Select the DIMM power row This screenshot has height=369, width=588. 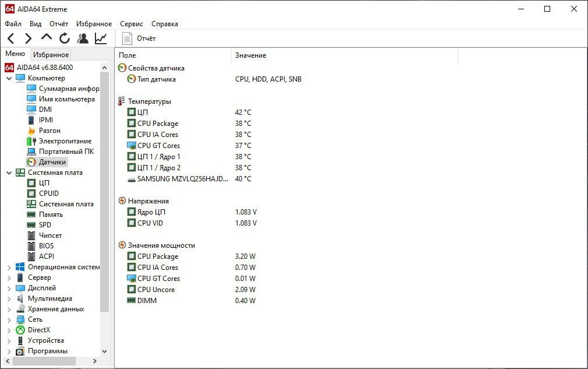click(x=192, y=301)
